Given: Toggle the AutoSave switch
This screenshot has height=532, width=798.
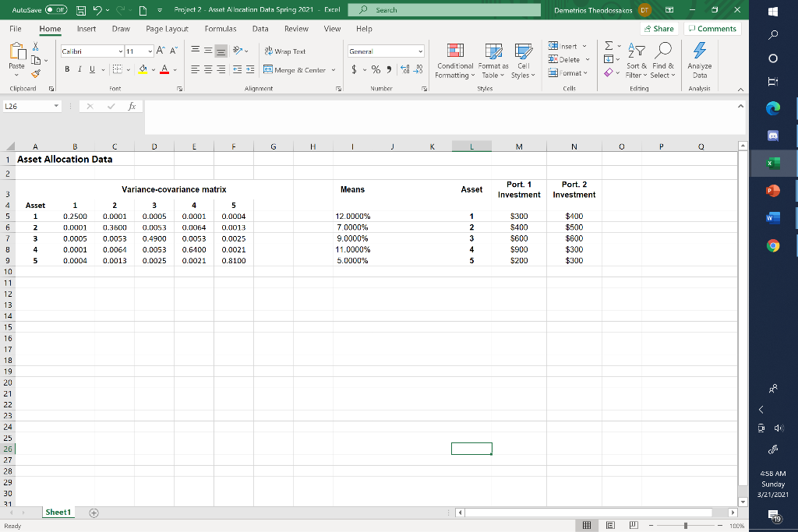Looking at the screenshot, I should pos(56,9).
